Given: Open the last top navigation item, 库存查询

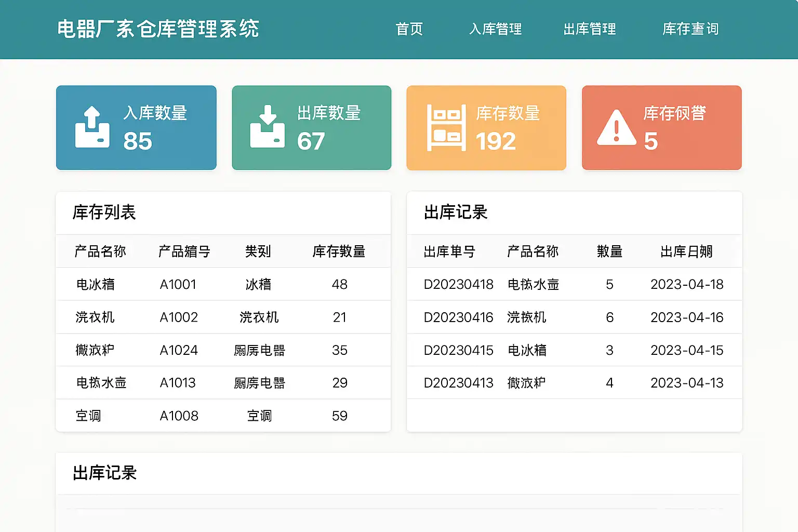Looking at the screenshot, I should pyautogui.click(x=690, y=29).
